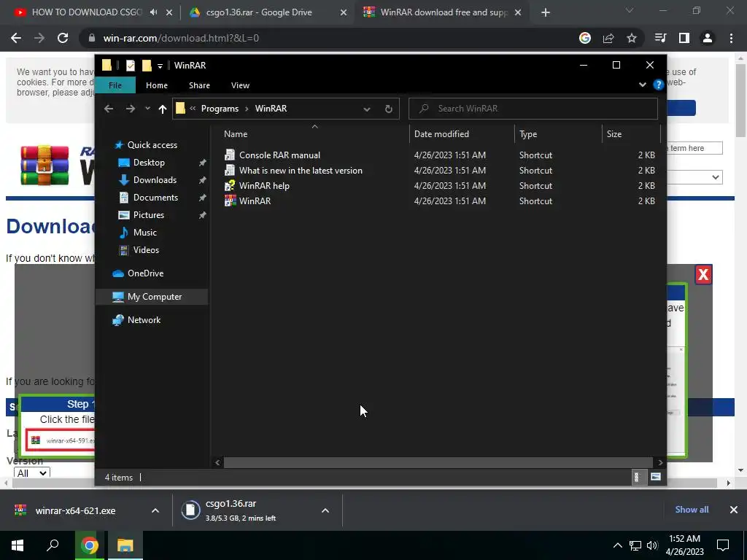This screenshot has width=747, height=560.
Task: Refresh the WinRAR folder view
Action: point(389,109)
